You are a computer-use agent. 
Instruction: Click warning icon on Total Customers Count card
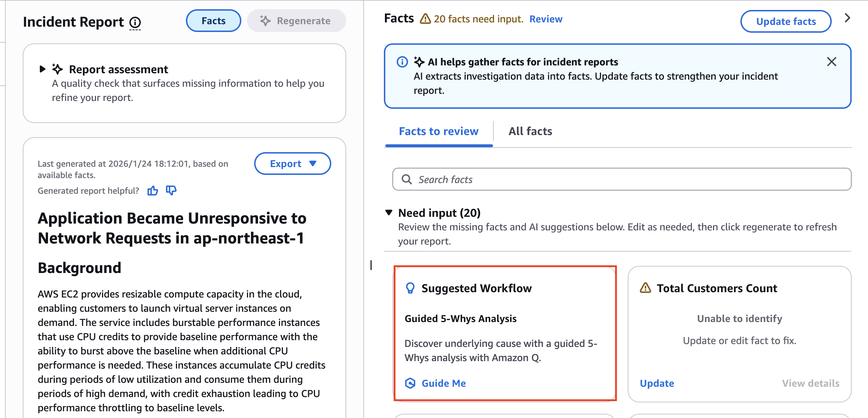pos(645,288)
